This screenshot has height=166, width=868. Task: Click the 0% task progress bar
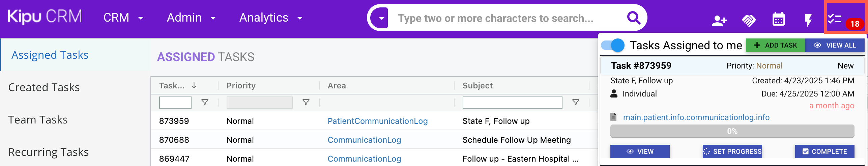pyautogui.click(x=732, y=131)
